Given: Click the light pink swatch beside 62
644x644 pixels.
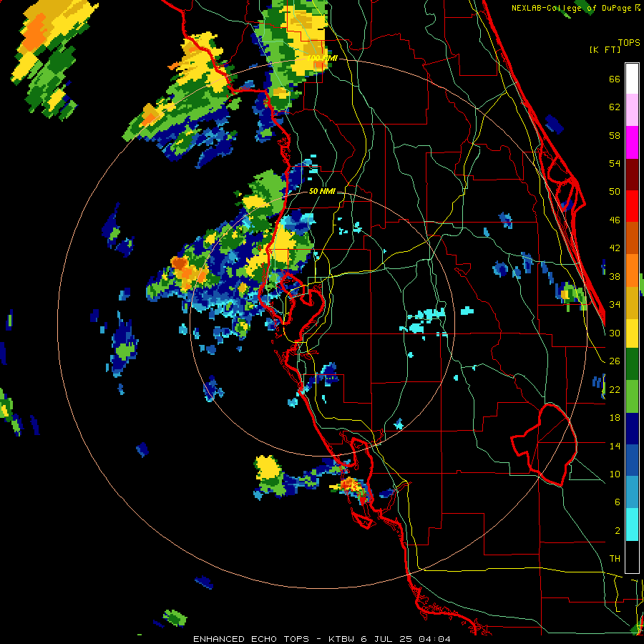Looking at the screenshot, I should click(632, 110).
